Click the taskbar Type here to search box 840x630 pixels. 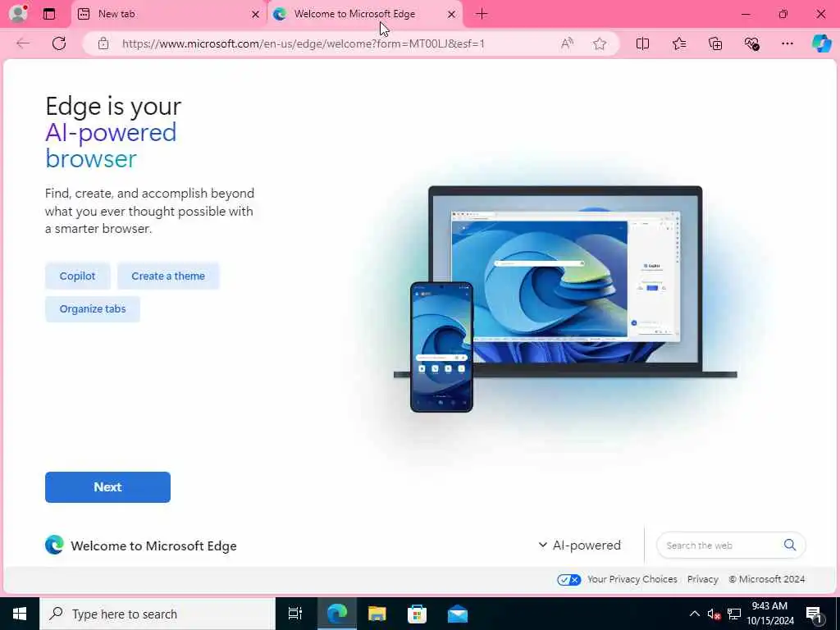pyautogui.click(x=157, y=614)
